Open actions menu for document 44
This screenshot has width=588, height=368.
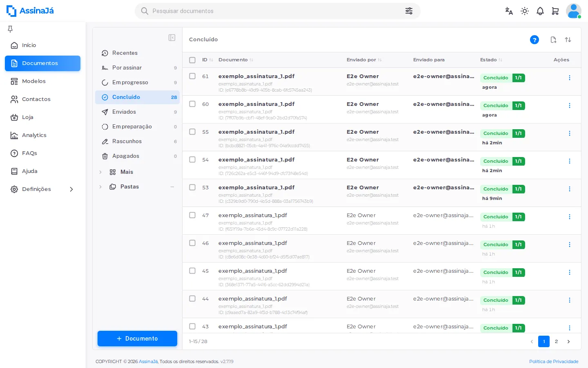point(570,300)
